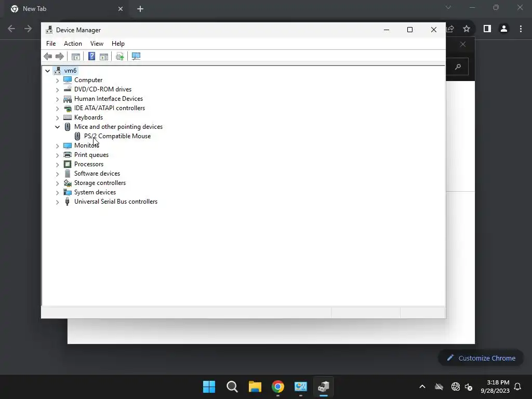The height and width of the screenshot is (399, 532).
Task: Expand the Keyboards category
Action: pyautogui.click(x=57, y=118)
